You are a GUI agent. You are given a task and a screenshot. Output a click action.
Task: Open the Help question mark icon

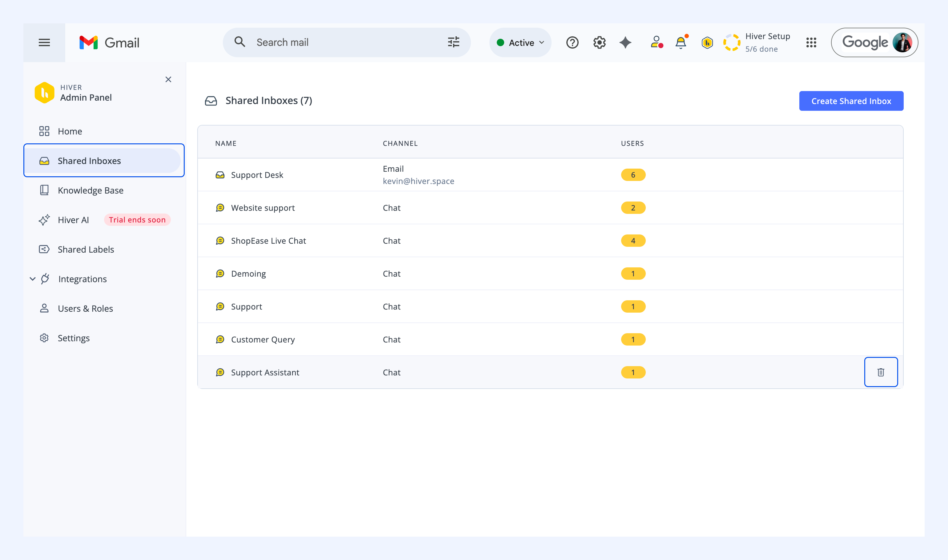point(572,43)
